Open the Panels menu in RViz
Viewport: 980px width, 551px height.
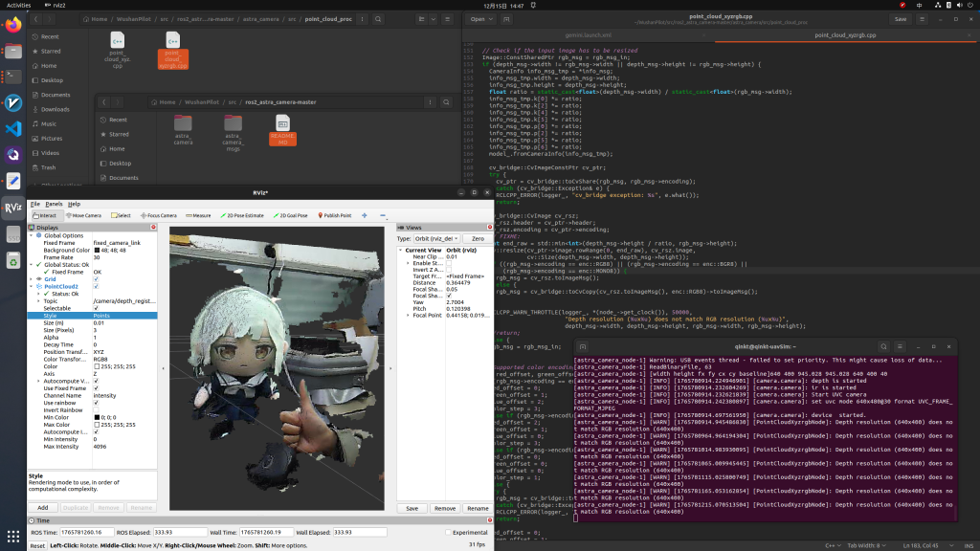(54, 204)
